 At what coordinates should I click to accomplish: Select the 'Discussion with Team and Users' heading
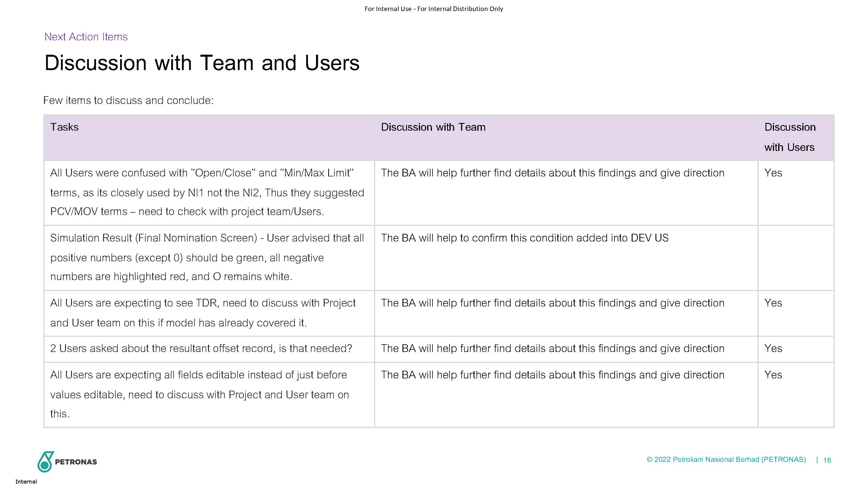[x=202, y=63]
